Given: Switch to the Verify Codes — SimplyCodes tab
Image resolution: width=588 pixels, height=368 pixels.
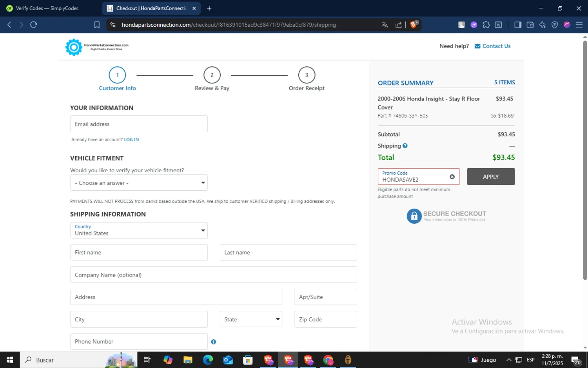Looking at the screenshot, I should (x=47, y=8).
